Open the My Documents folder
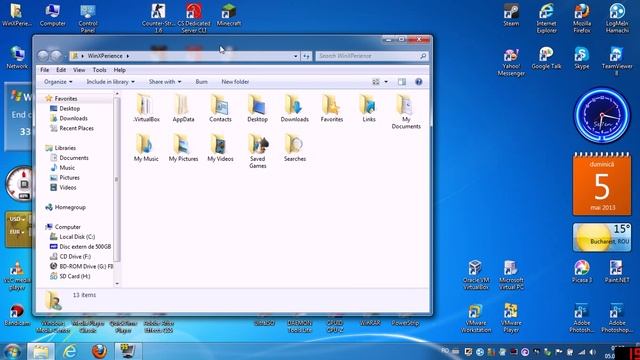The height and width of the screenshot is (360, 640). [x=406, y=111]
